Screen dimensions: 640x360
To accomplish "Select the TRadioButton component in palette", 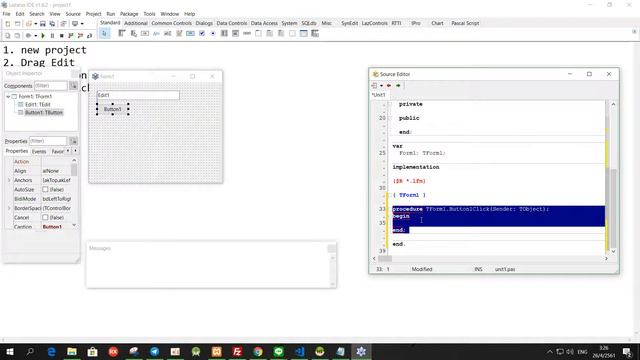I will pyautogui.click(x=213, y=33).
